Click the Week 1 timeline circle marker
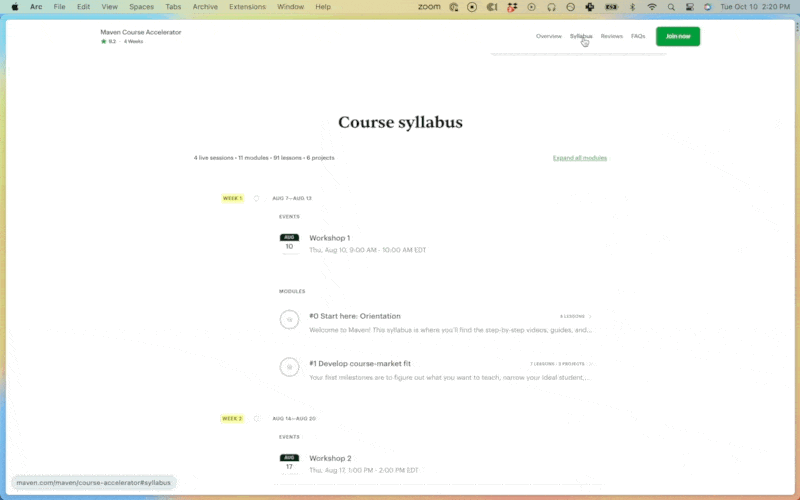Image resolution: width=800 pixels, height=500 pixels. coord(256,198)
